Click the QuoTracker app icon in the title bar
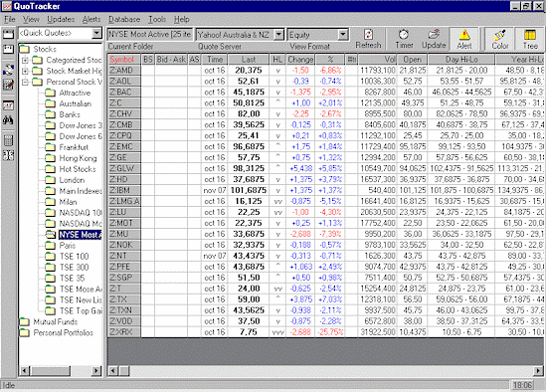This screenshot has width=547, height=392. [7, 6]
